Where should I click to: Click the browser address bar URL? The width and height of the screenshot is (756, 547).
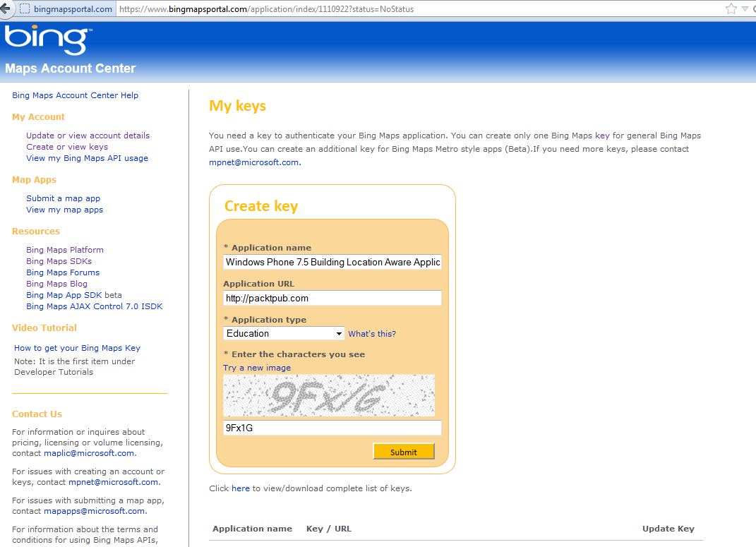pyautogui.click(x=266, y=8)
